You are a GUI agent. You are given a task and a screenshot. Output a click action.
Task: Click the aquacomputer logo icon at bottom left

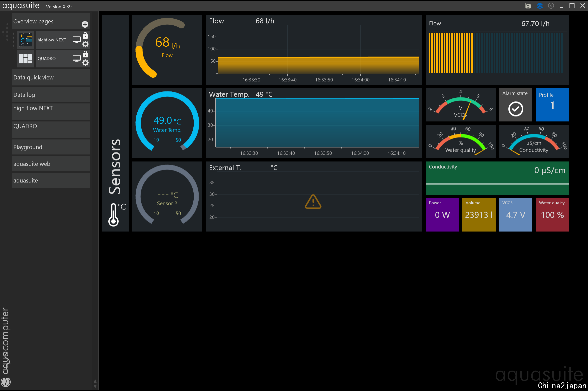[6, 382]
